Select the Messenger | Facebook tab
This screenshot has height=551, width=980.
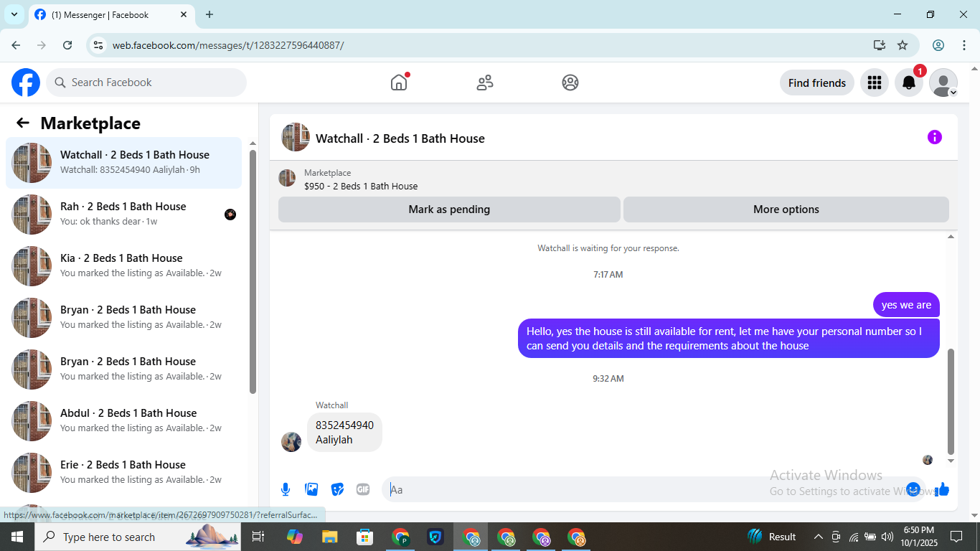[112, 14]
